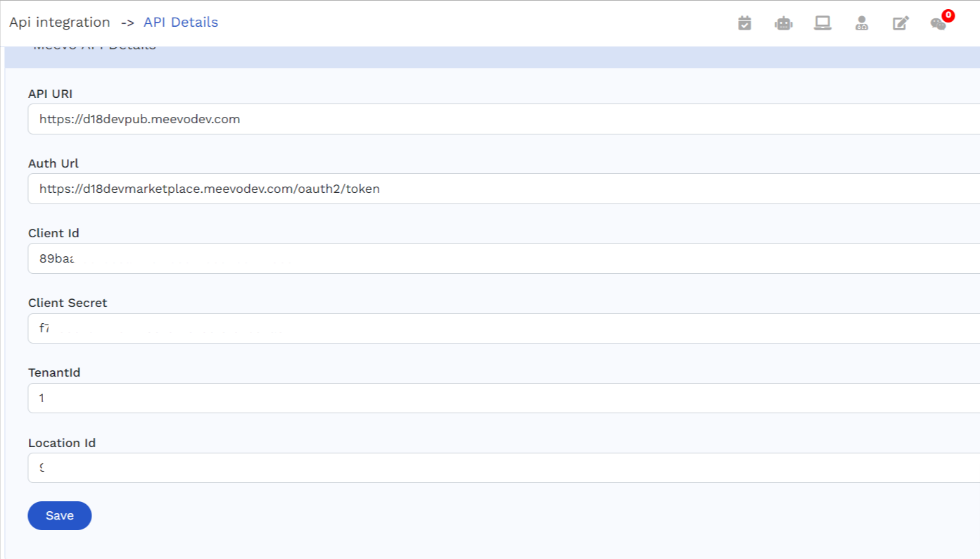Open the chat messages icon

pos(938,24)
